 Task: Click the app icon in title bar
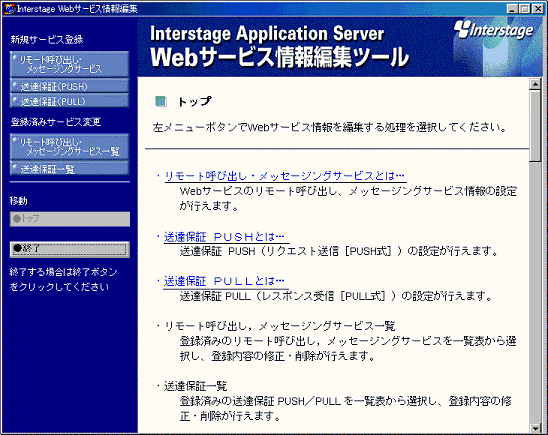pyautogui.click(x=9, y=9)
